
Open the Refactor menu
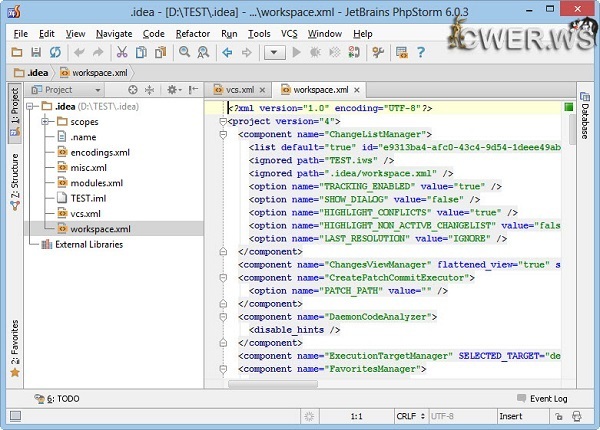192,33
